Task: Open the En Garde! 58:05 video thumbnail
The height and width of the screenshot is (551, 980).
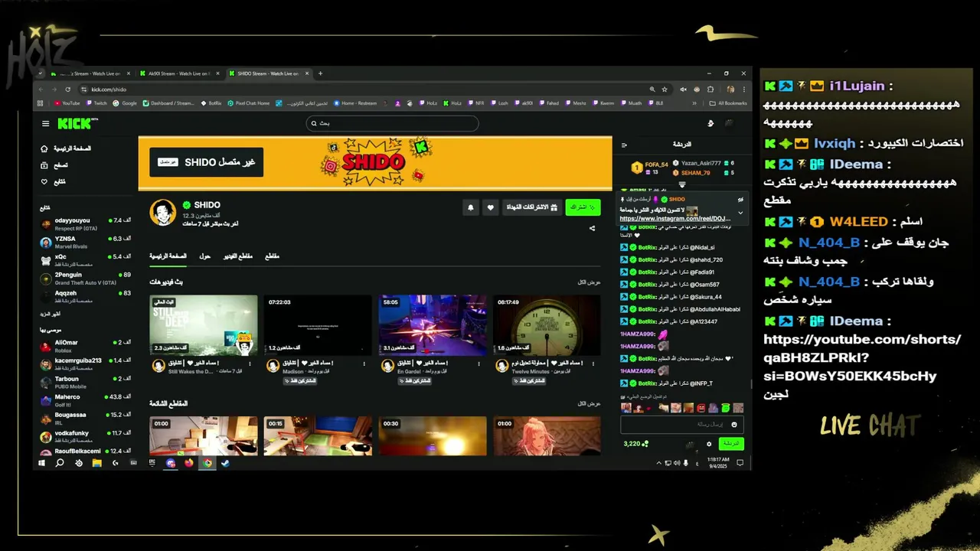Action: coord(433,325)
